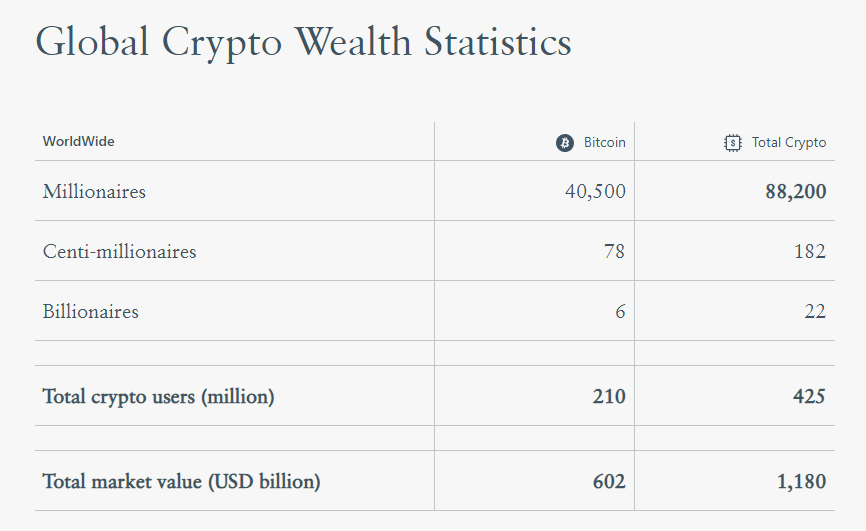Image resolution: width=866 pixels, height=531 pixels.
Task: Select the Bitcoin column header label
Action: coord(604,142)
